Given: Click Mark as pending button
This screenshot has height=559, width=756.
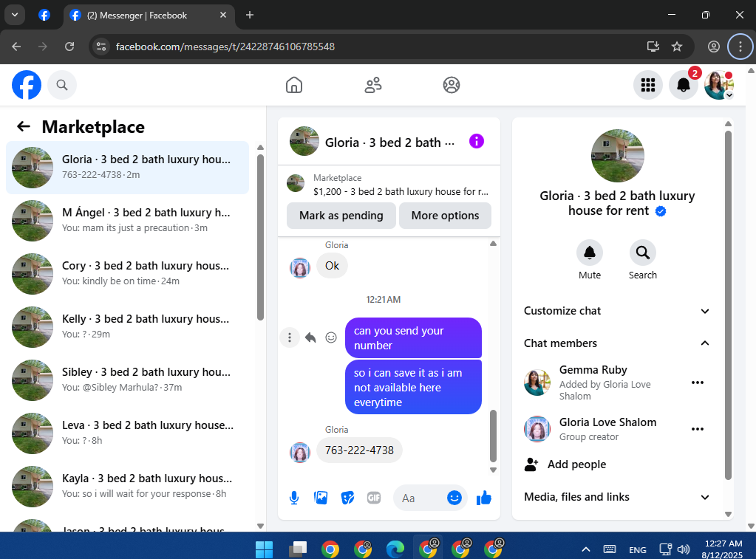Looking at the screenshot, I should pos(341,216).
